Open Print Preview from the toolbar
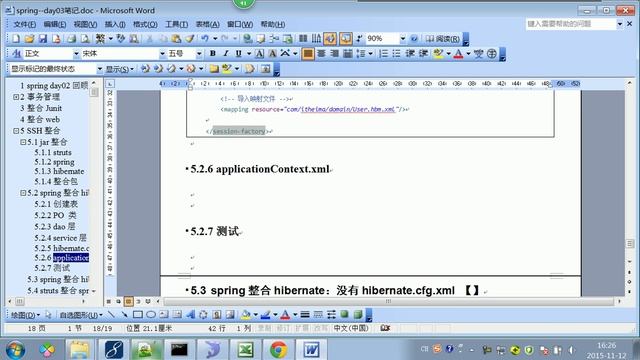This screenshot has height=360, width=640. coord(85,39)
